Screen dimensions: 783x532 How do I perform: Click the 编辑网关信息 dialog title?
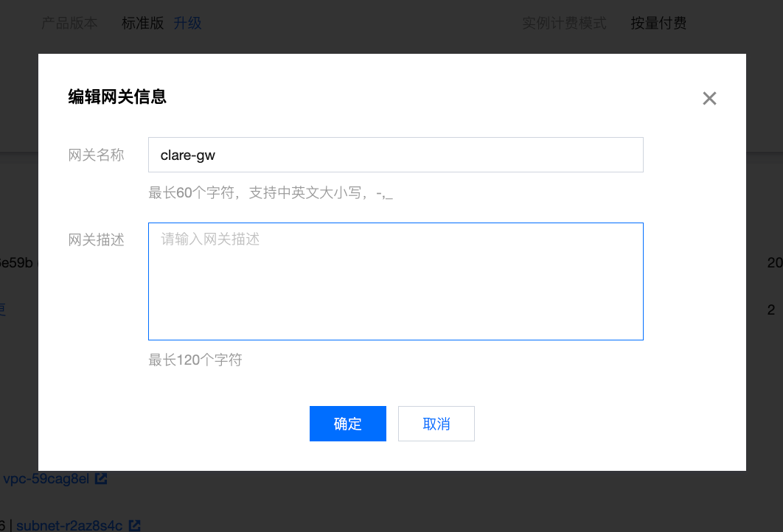(116, 97)
